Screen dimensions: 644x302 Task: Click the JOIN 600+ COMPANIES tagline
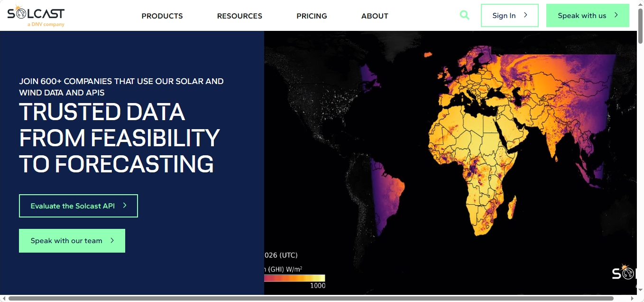[121, 87]
